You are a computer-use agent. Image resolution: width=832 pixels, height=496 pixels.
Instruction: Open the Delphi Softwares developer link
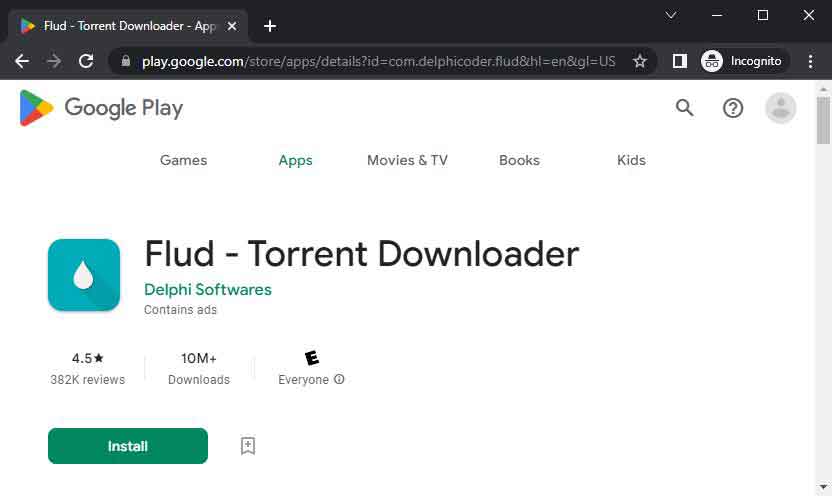pos(208,289)
